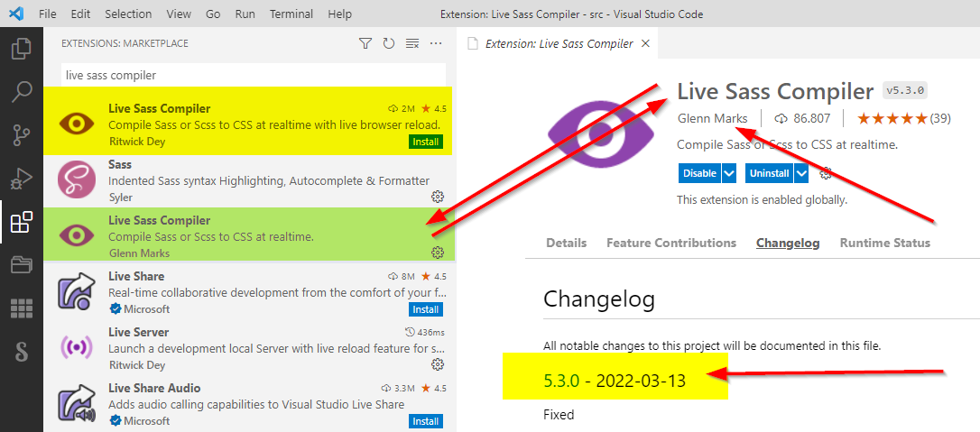Click the Live Server extension logo
Screen dimensions: 980x432
pos(76,347)
